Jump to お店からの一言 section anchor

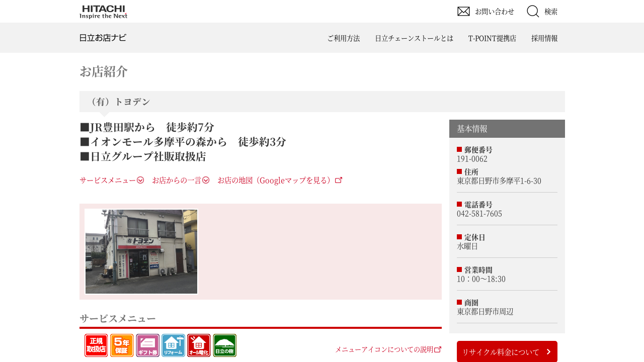[x=181, y=180]
